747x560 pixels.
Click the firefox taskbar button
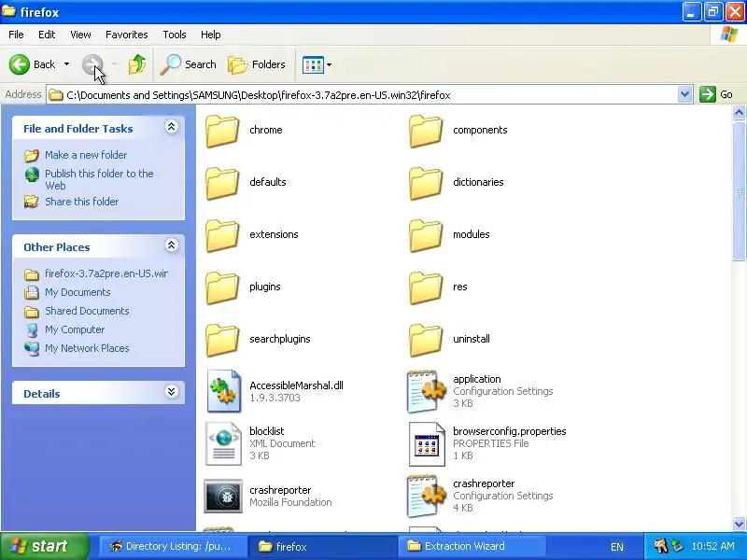click(x=321, y=546)
